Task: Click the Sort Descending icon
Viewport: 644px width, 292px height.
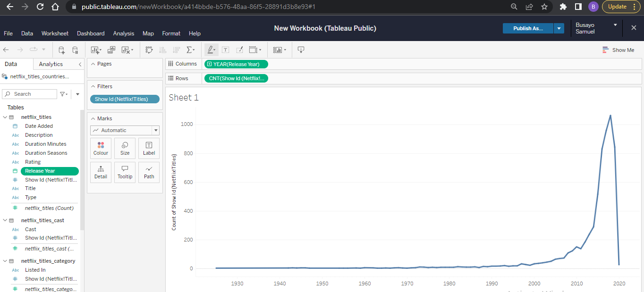Action: click(177, 50)
